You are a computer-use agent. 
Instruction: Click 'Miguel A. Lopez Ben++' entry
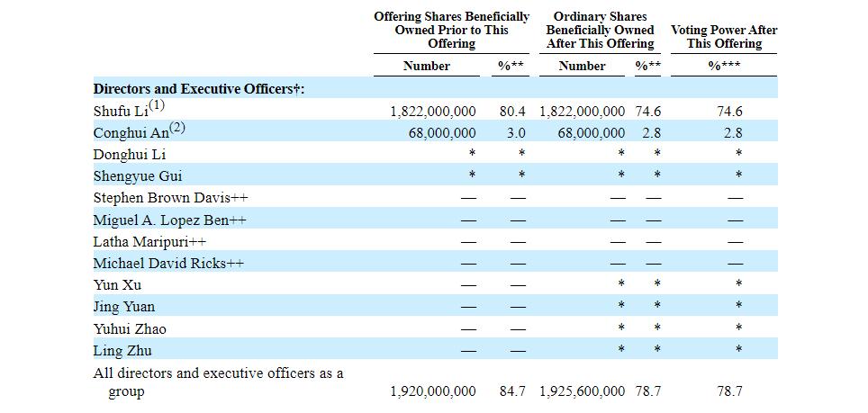[x=169, y=220]
